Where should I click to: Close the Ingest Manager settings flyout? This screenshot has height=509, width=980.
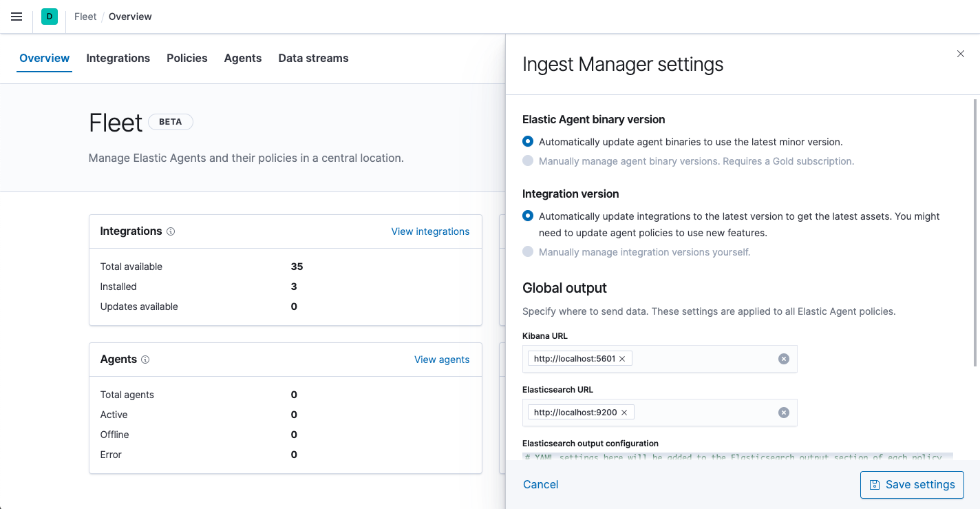coord(961,54)
